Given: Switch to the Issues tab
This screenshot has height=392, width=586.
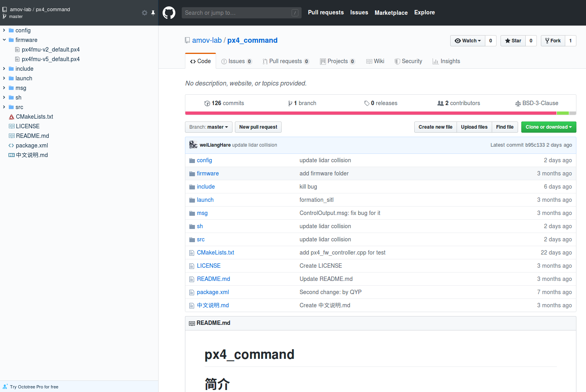Looking at the screenshot, I should click(236, 61).
